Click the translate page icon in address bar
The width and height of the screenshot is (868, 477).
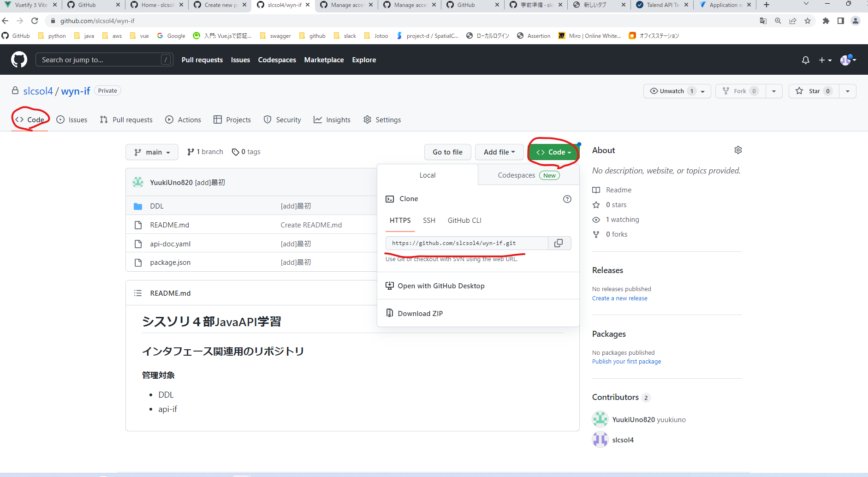click(x=763, y=21)
